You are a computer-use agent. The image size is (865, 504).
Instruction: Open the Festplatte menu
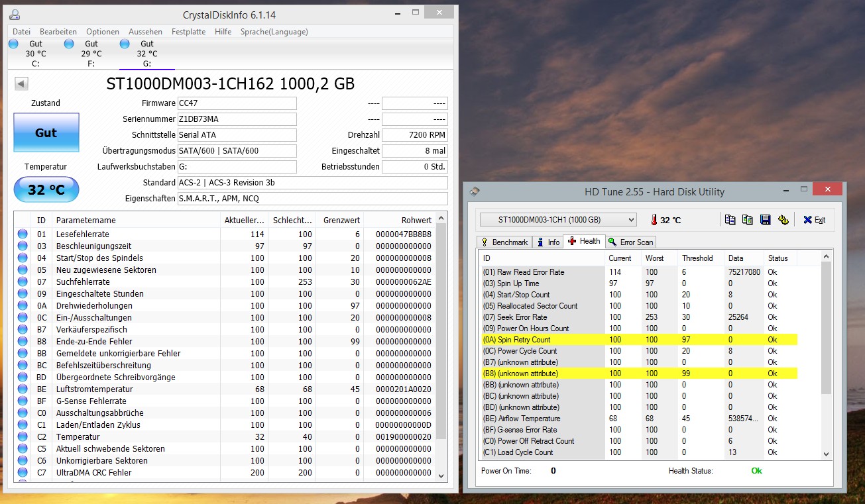click(189, 32)
